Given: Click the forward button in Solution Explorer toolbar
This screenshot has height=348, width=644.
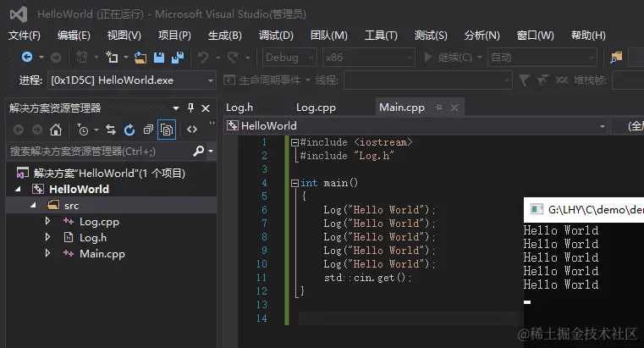Looking at the screenshot, I should click(37, 130).
